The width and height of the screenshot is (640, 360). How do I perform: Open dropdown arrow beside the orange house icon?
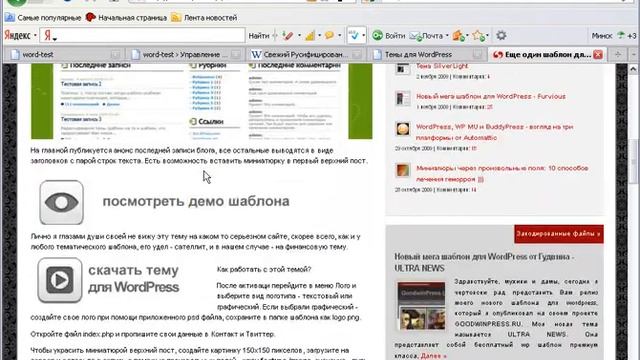coord(467,36)
